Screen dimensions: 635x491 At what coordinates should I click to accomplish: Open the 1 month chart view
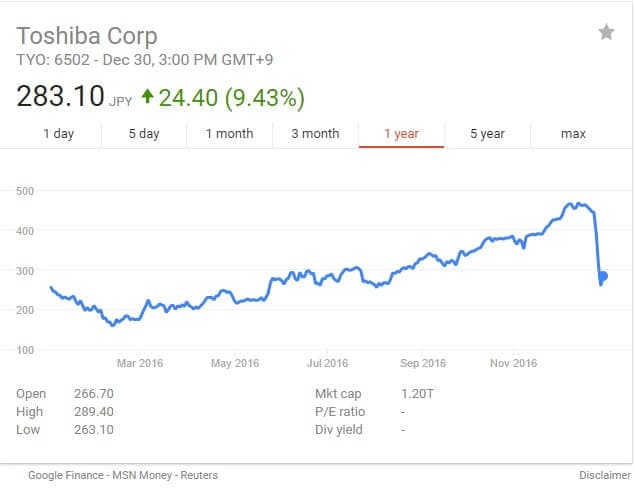tap(230, 134)
